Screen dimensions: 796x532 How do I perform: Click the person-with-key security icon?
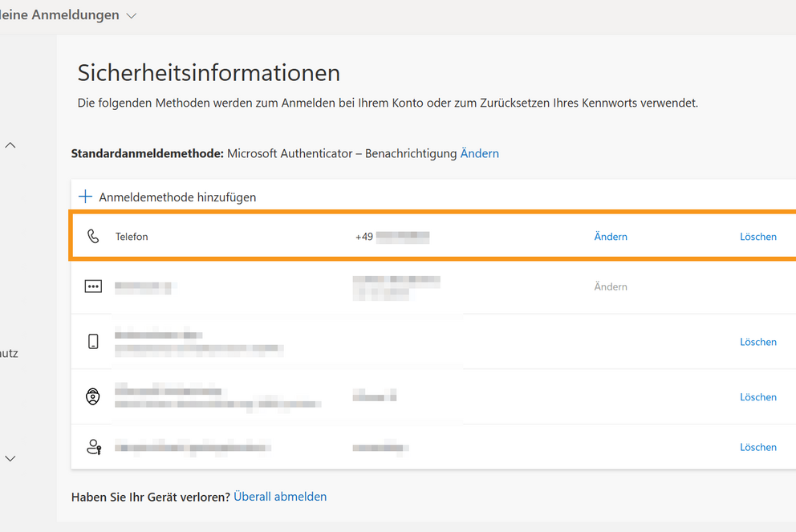tap(93, 447)
